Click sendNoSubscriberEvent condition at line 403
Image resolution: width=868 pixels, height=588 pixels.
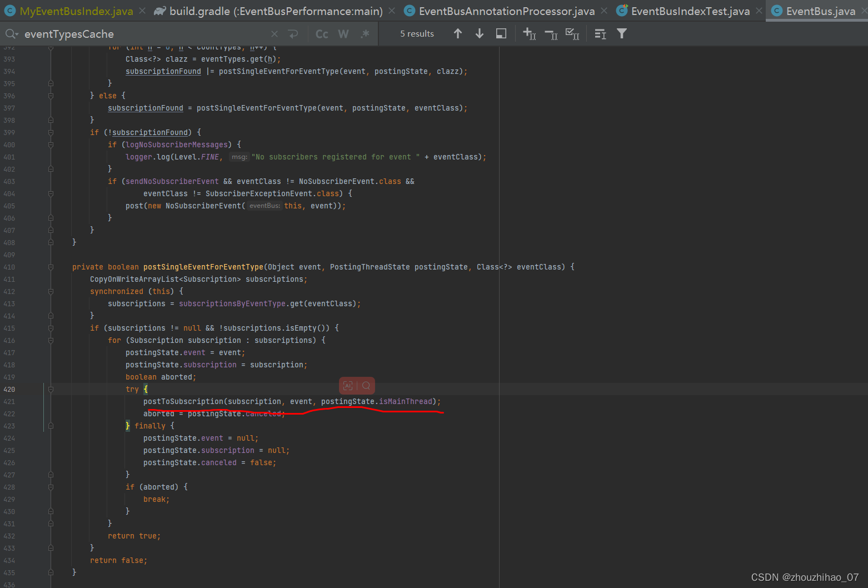pyautogui.click(x=172, y=181)
